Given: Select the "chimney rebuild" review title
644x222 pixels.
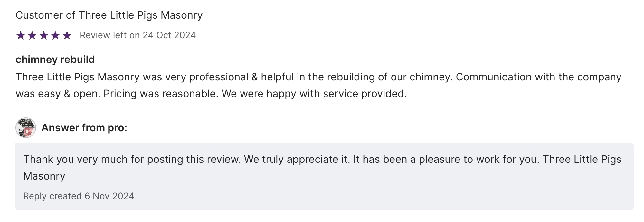Looking at the screenshot, I should (x=55, y=60).
